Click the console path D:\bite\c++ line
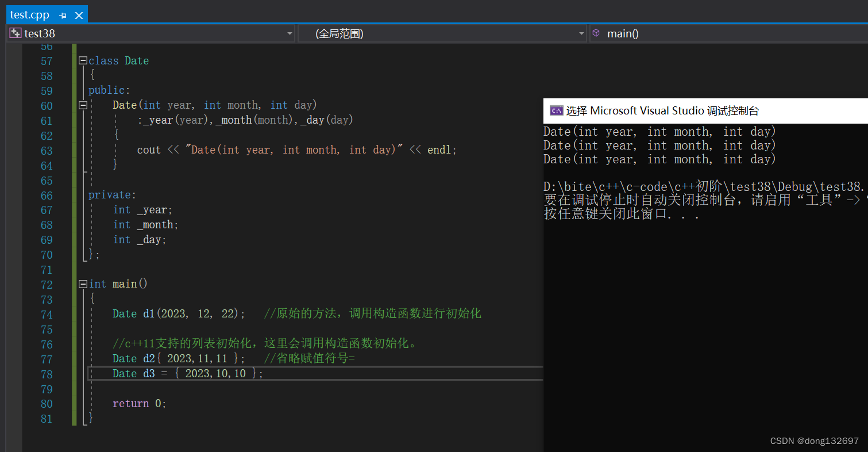Viewport: 868px width, 452px height. tap(704, 187)
